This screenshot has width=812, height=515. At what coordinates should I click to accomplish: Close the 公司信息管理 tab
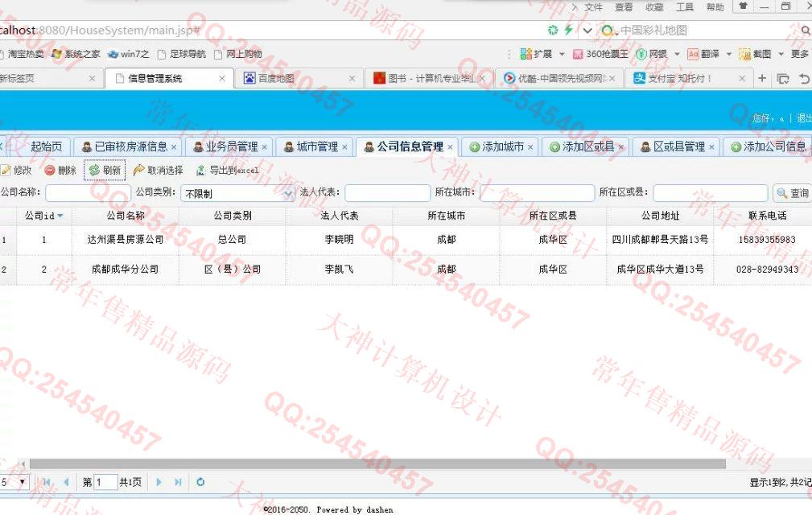point(451,147)
